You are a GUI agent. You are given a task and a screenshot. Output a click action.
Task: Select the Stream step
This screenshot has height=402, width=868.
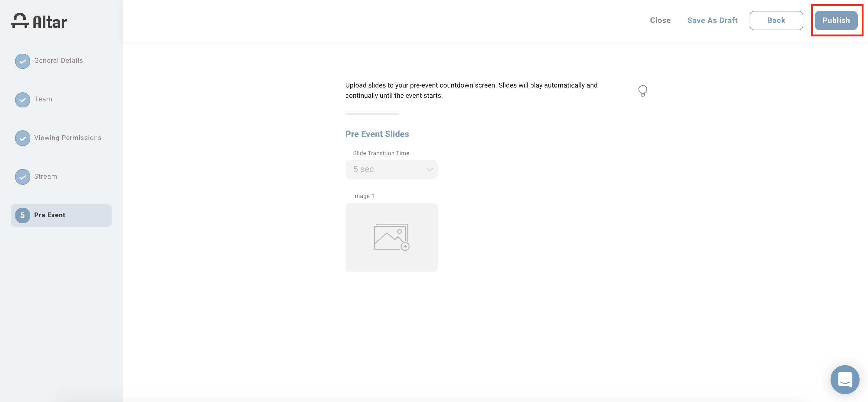[46, 177]
